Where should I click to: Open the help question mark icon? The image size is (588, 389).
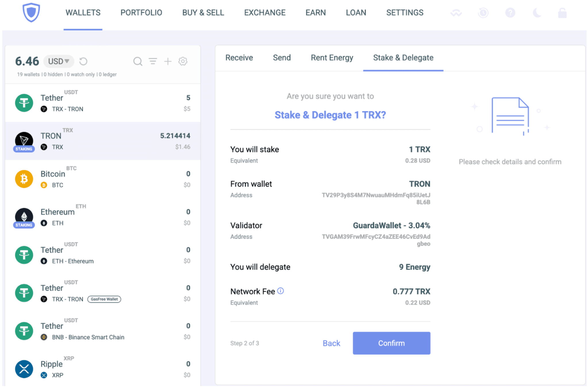(510, 13)
